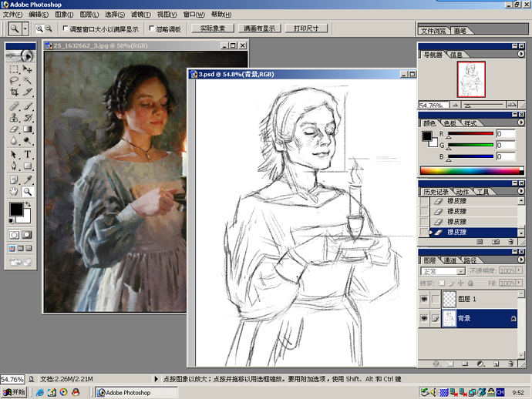Select the Crop tool
The image size is (532, 399).
[14, 92]
